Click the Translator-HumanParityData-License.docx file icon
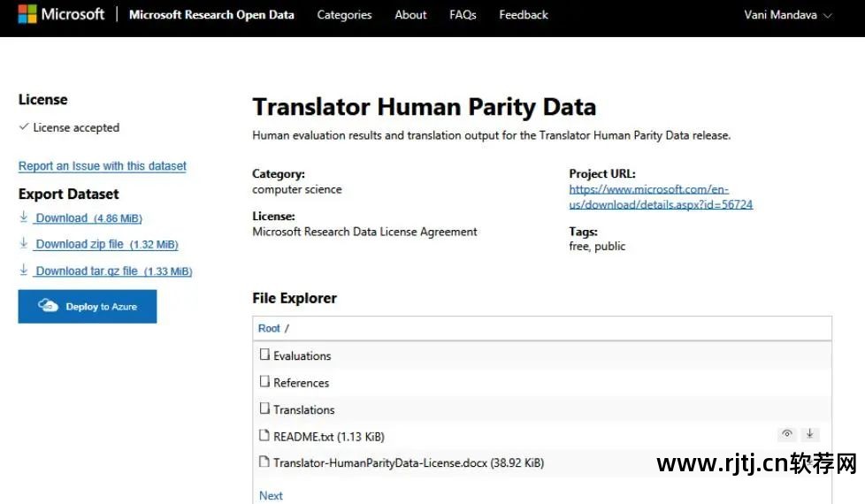The height and width of the screenshot is (504, 865). [264, 462]
